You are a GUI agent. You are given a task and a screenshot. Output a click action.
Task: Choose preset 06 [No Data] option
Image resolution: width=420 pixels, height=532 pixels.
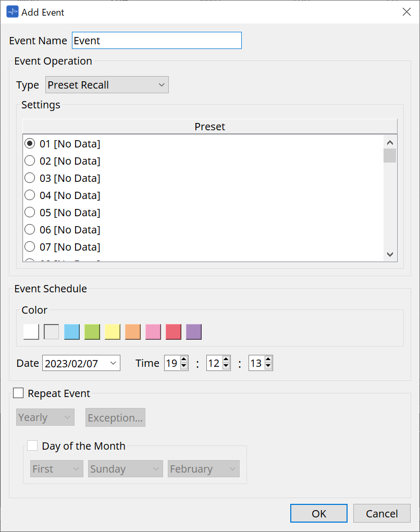pyautogui.click(x=30, y=230)
